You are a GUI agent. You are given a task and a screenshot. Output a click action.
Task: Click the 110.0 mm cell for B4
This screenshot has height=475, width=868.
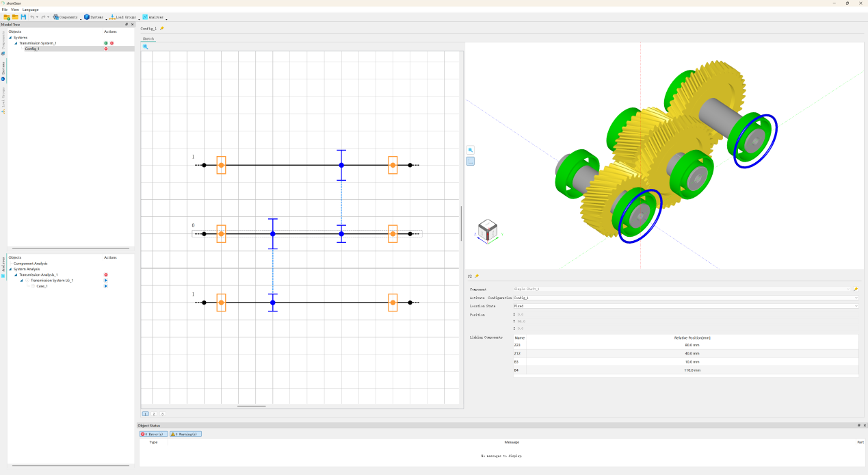pos(692,370)
